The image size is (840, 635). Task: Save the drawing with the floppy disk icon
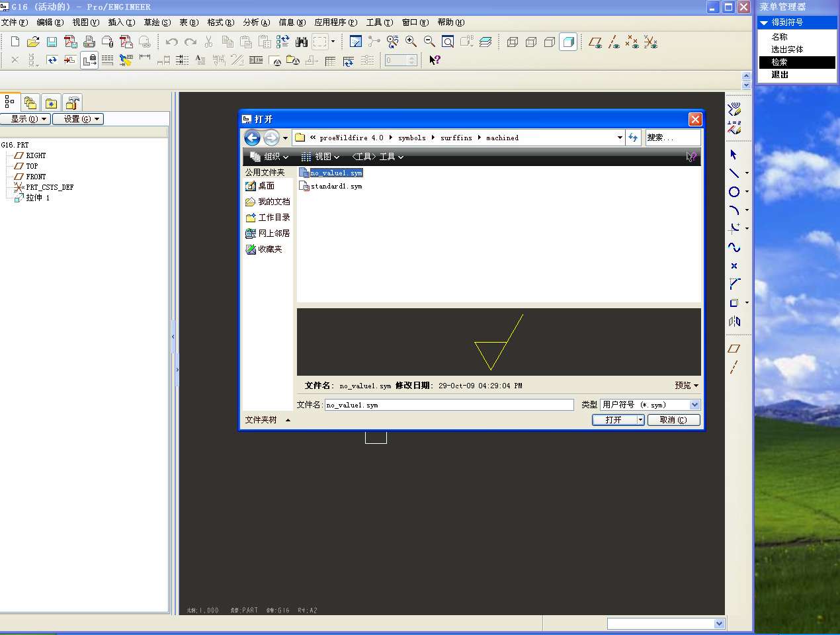click(x=52, y=42)
